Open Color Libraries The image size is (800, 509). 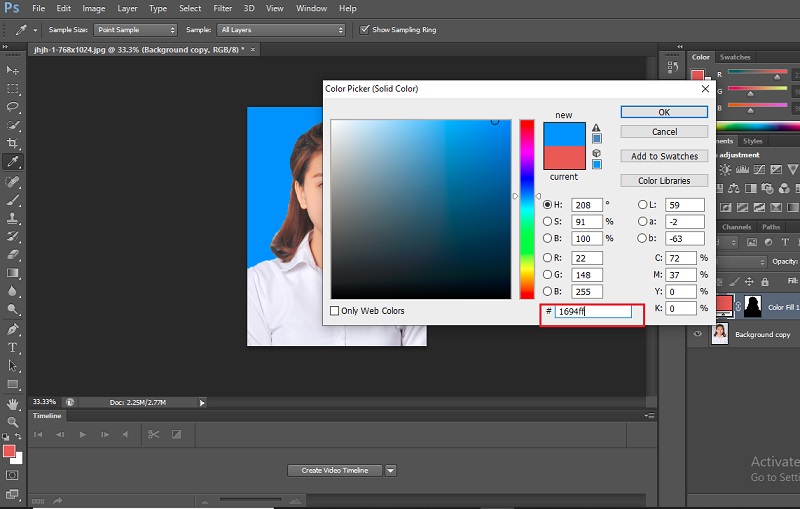[664, 181]
